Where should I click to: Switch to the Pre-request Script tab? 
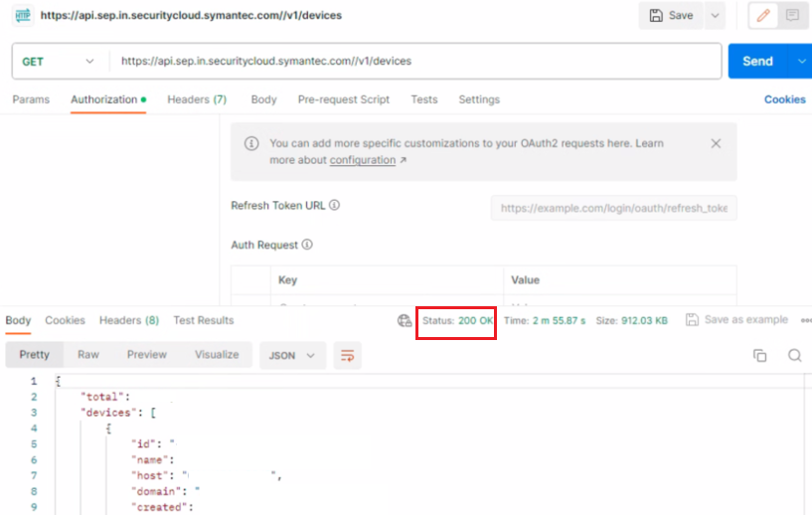[343, 99]
